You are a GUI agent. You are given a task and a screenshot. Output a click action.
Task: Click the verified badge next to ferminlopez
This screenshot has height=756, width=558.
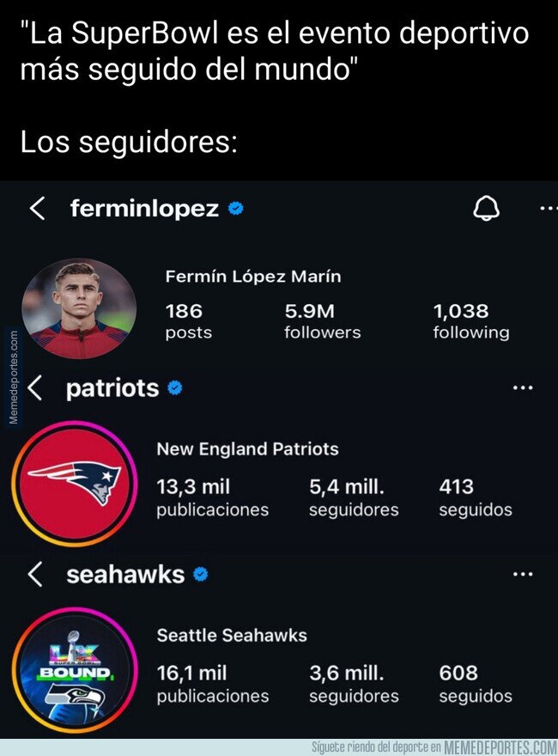(x=234, y=207)
